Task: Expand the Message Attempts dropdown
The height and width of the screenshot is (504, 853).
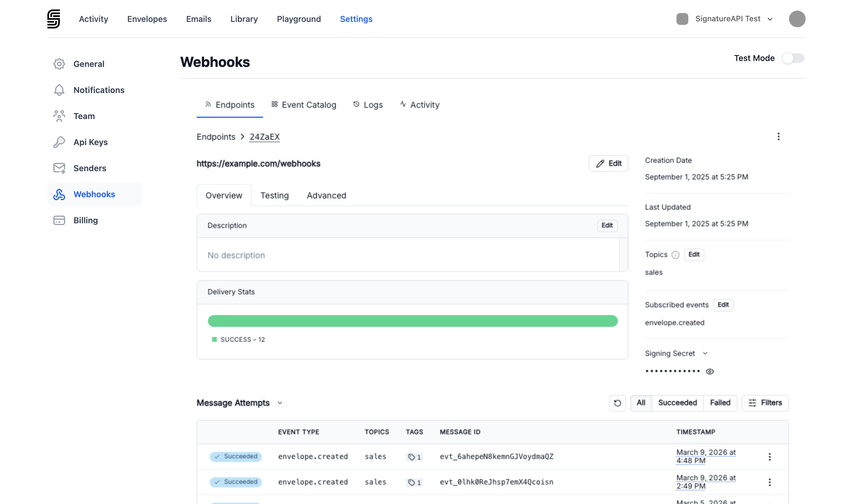Action: [280, 403]
